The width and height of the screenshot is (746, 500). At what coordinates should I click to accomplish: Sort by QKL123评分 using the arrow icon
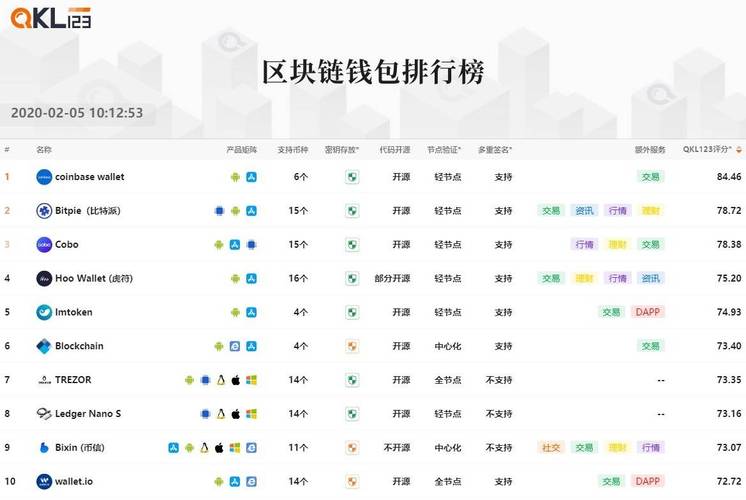coord(739,150)
